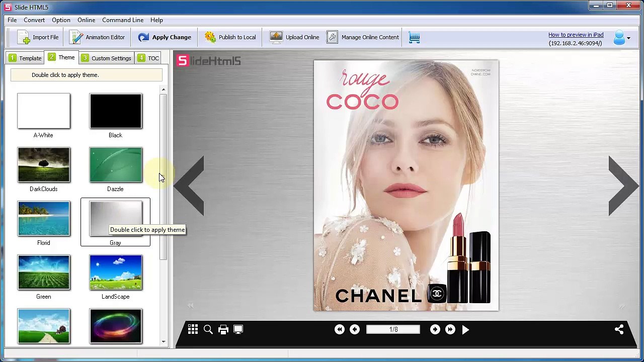Click the shopping cart icon in toolbar
This screenshot has height=362, width=644.
pyautogui.click(x=414, y=37)
